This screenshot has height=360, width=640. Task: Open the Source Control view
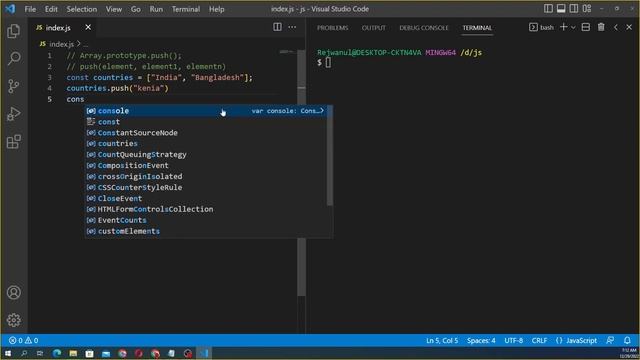[13, 86]
